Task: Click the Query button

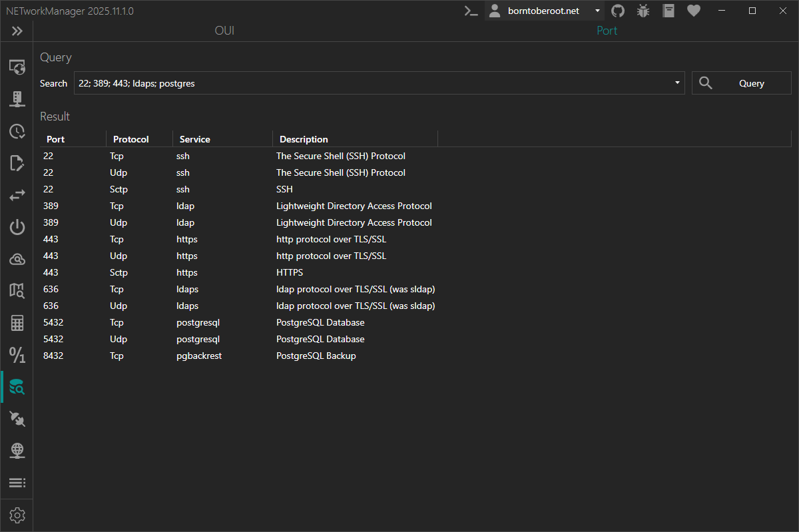Action: [741, 83]
